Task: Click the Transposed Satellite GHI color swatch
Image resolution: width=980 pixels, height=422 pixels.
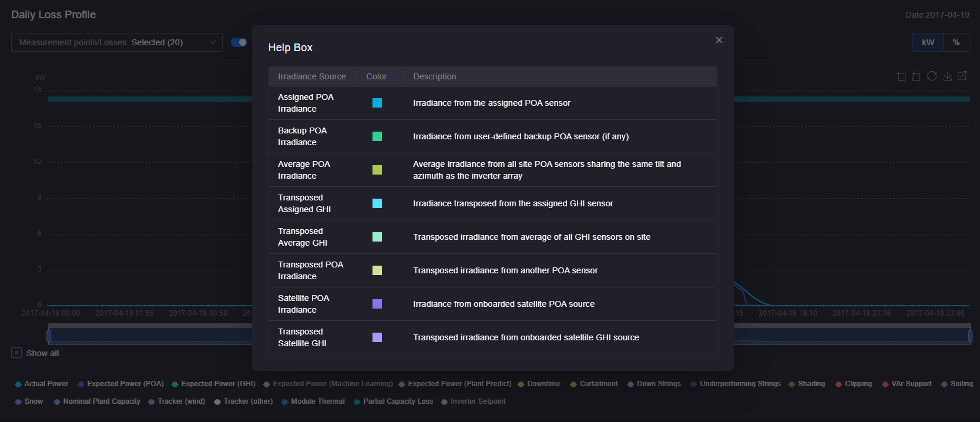Action: click(x=377, y=337)
